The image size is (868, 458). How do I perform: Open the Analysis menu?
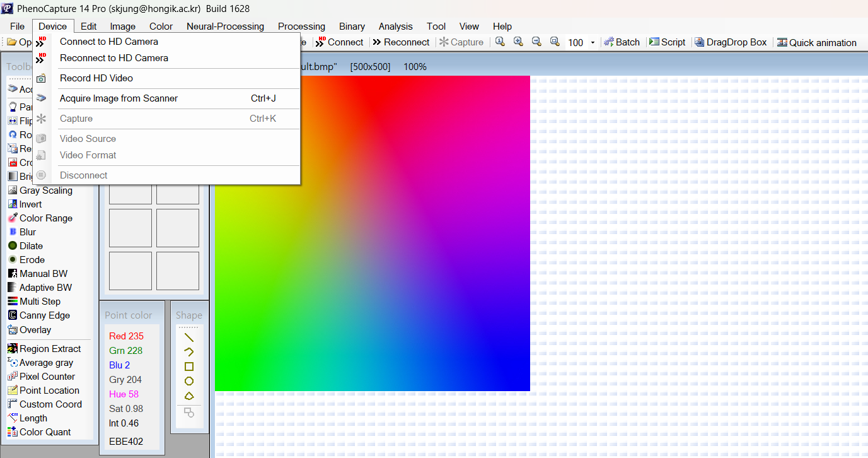[396, 26]
